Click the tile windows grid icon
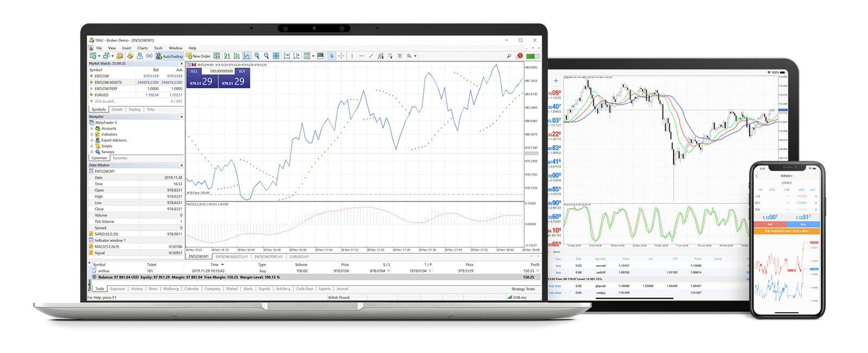868x353 pixels. (x=276, y=56)
